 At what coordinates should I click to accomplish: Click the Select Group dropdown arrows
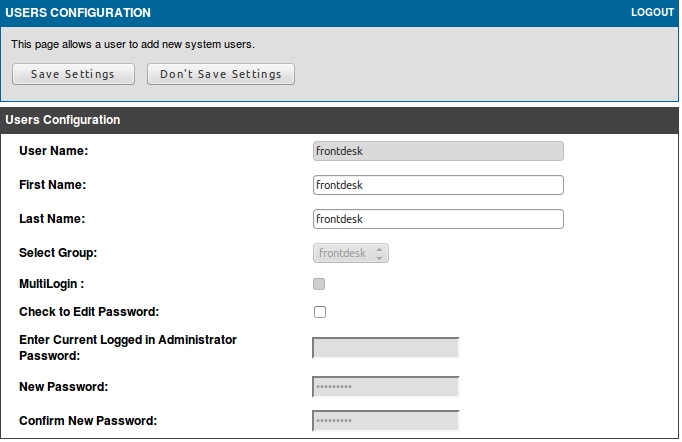pos(379,253)
